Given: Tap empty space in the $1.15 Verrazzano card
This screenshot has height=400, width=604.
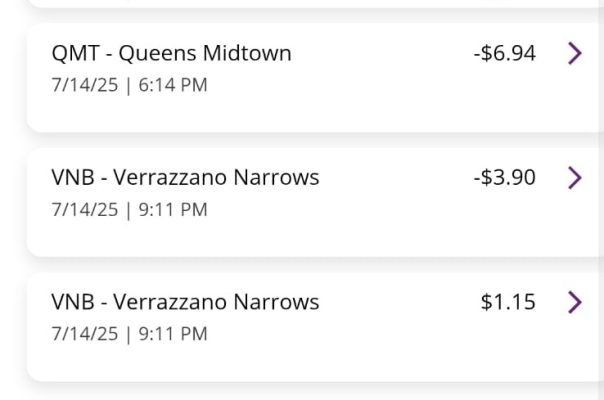Looking at the screenshot, I should pos(350,356).
